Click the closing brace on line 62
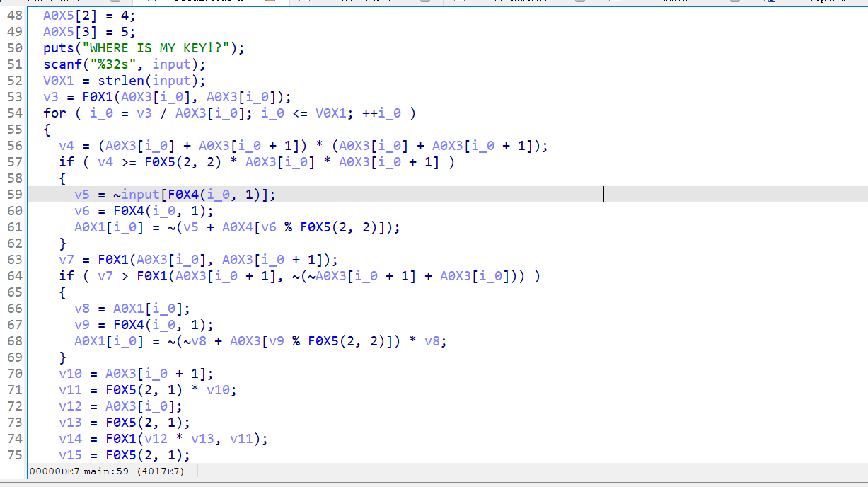This screenshot has width=868, height=487. tap(62, 243)
